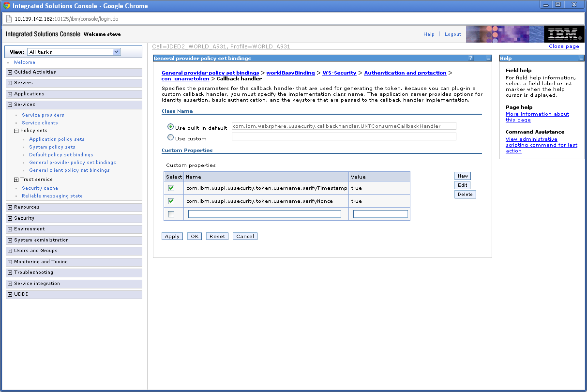Click the page icon in the address bar
The height and width of the screenshot is (392, 587).
coord(9,19)
